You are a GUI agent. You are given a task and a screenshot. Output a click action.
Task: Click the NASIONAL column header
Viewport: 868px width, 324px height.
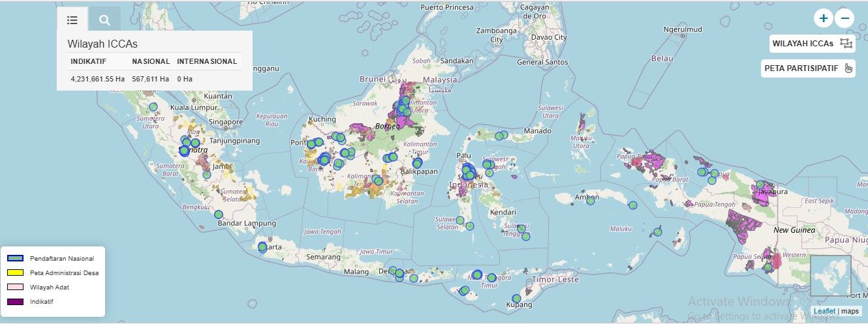(151, 61)
